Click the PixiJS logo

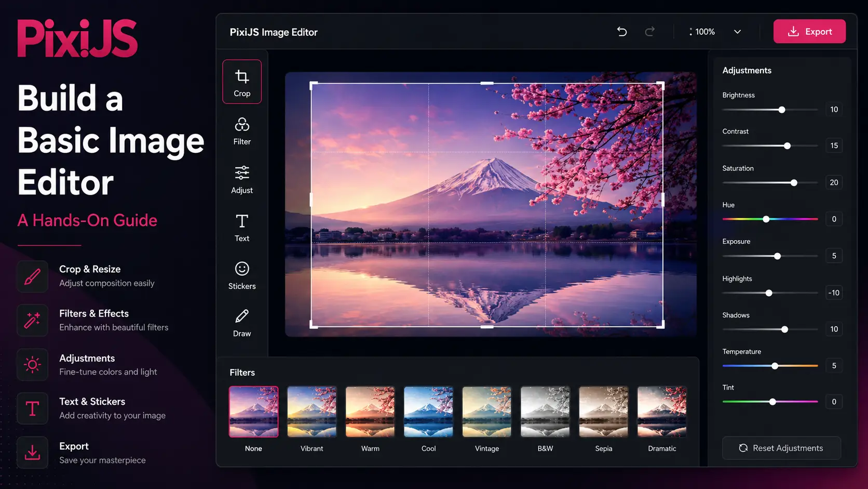[x=77, y=38]
